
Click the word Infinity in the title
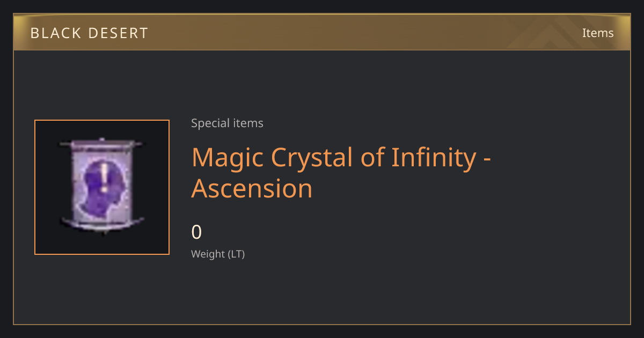coord(433,157)
